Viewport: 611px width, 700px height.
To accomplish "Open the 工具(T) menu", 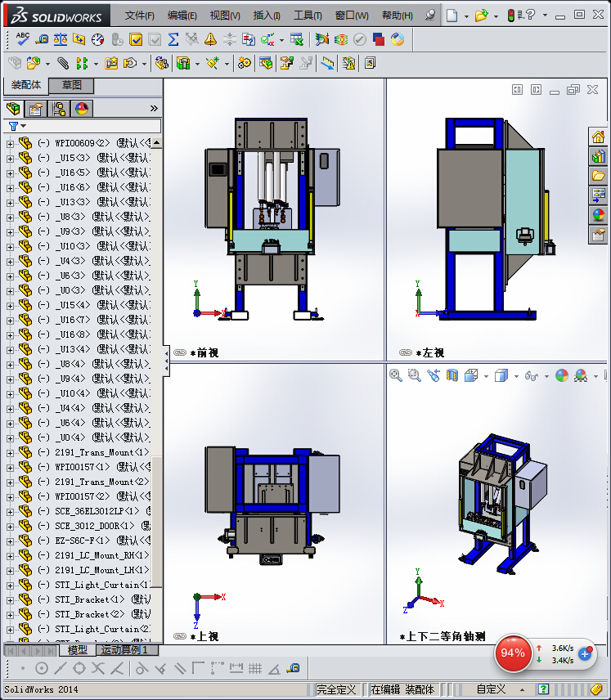I will pos(308,16).
